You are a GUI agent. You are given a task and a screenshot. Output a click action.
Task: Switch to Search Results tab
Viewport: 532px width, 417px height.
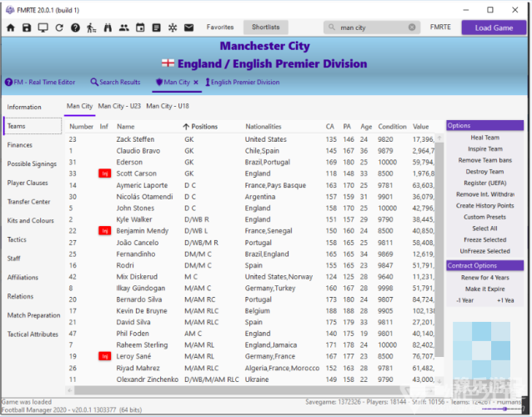point(115,82)
